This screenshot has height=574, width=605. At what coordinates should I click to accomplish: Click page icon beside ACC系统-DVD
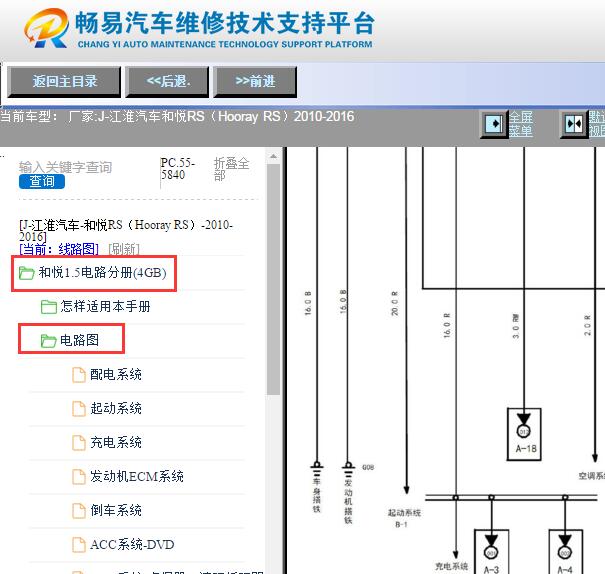pos(79,545)
